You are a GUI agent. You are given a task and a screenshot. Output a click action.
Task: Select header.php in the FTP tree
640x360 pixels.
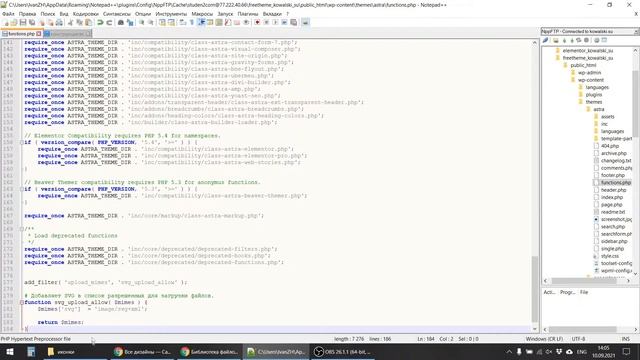613,190
